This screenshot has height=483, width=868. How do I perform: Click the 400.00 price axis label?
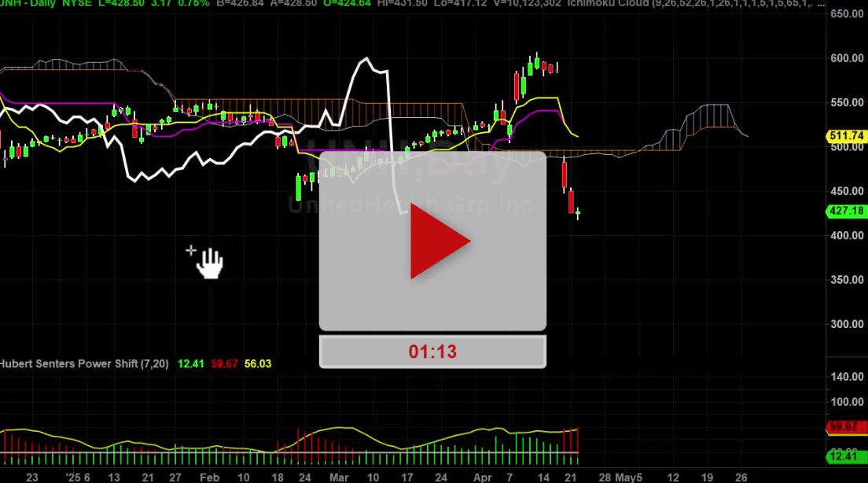(x=847, y=235)
